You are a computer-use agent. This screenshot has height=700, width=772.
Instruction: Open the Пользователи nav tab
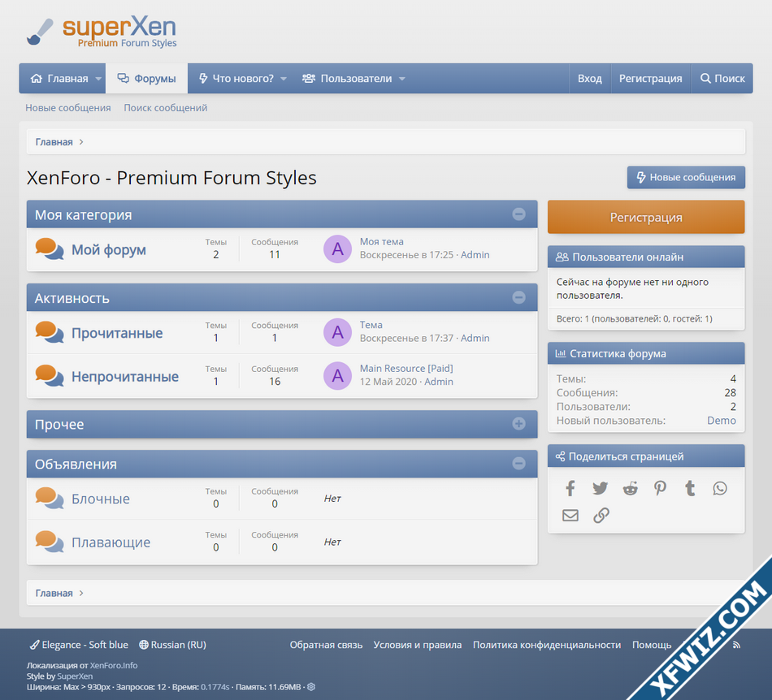[x=348, y=79]
